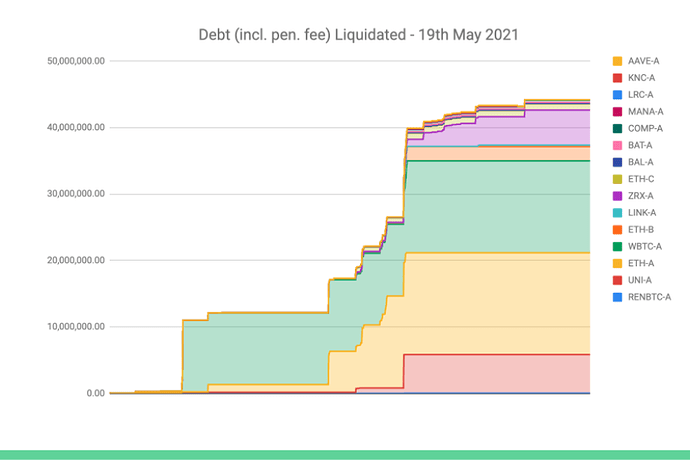Select the LRC-A blue legend swatch
Image resolution: width=690 pixels, height=460 pixels.
click(617, 95)
